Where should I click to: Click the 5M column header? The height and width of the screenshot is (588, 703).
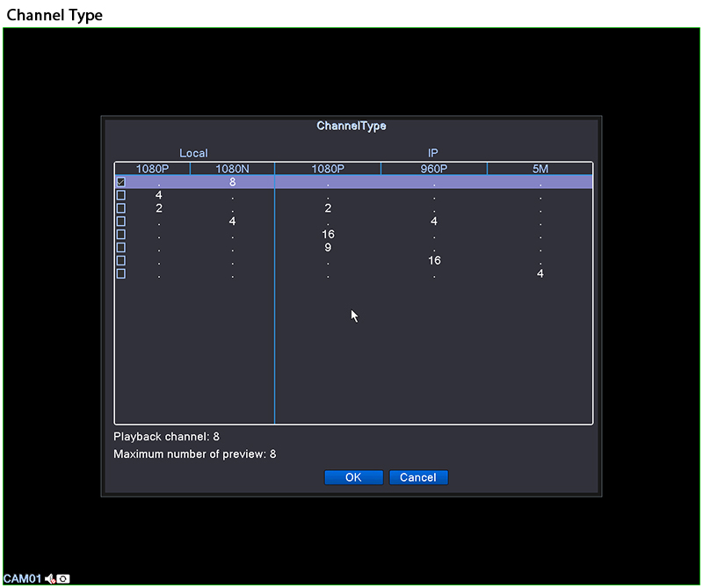[x=540, y=169]
